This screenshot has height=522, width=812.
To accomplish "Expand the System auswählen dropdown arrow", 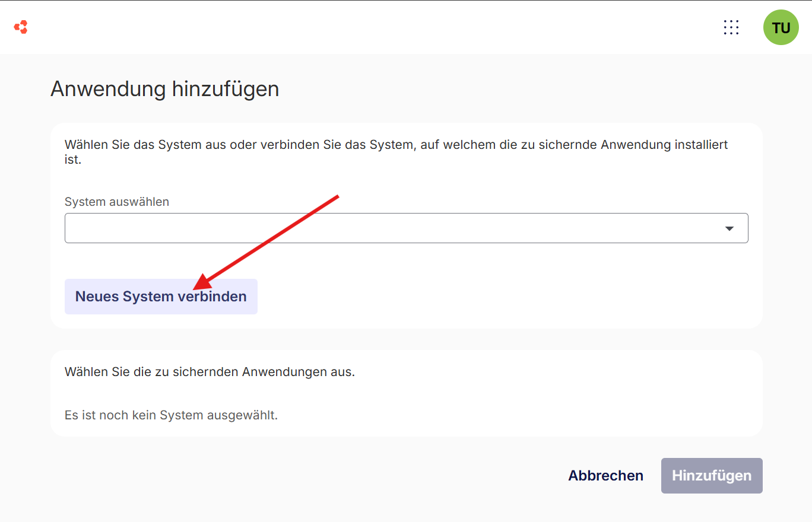I will coord(729,228).
